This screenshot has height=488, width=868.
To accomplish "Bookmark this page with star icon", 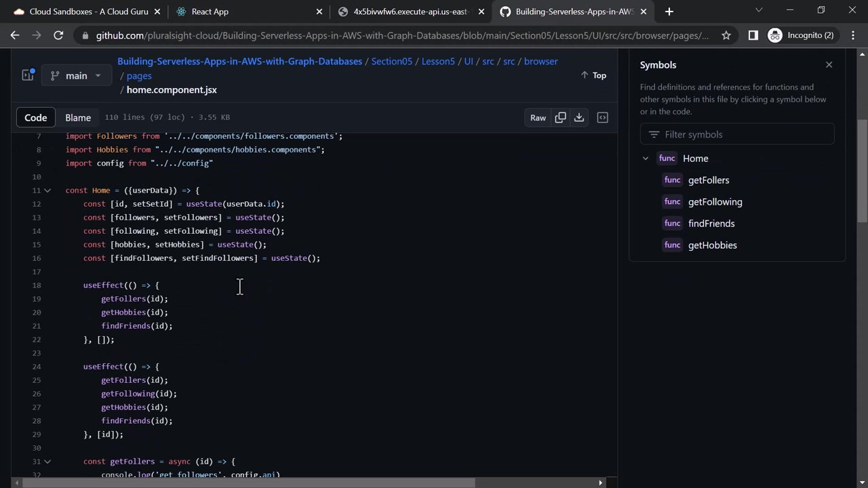I will [726, 35].
